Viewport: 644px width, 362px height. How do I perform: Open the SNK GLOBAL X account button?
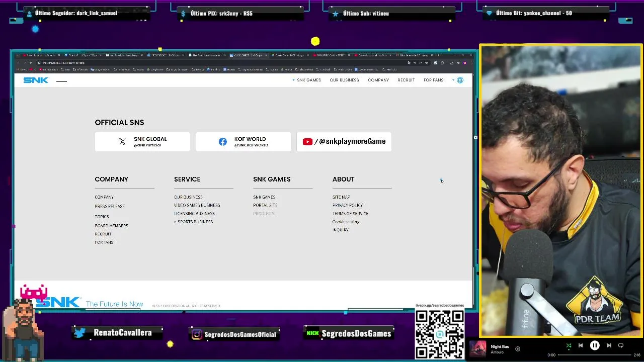click(142, 142)
